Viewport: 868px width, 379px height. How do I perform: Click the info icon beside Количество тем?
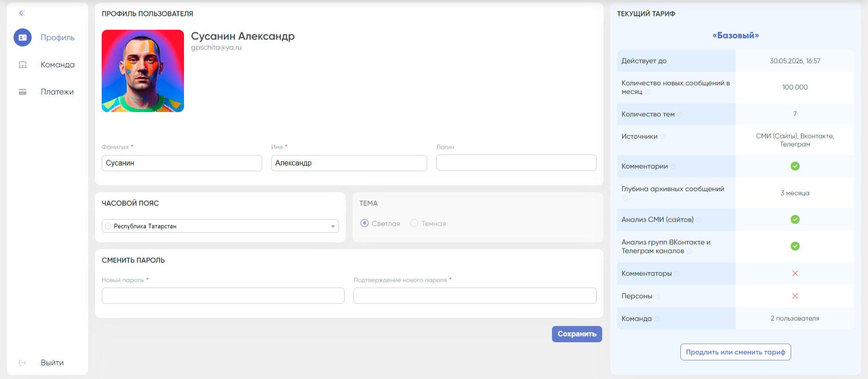[x=680, y=114]
